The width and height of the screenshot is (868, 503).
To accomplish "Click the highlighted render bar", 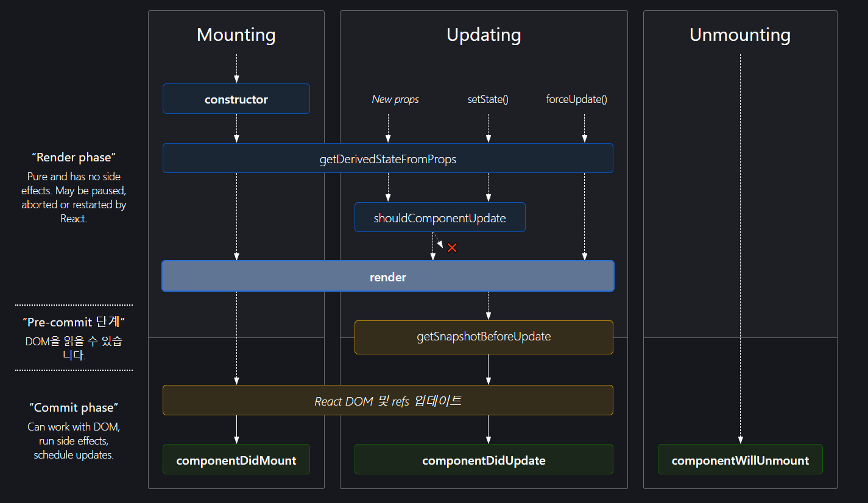I will point(388,276).
